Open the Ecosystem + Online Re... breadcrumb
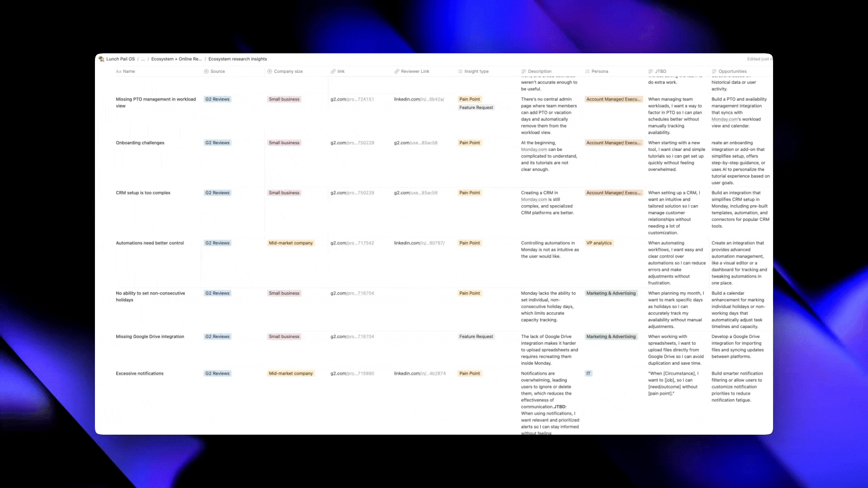868x488 pixels. [x=176, y=59]
